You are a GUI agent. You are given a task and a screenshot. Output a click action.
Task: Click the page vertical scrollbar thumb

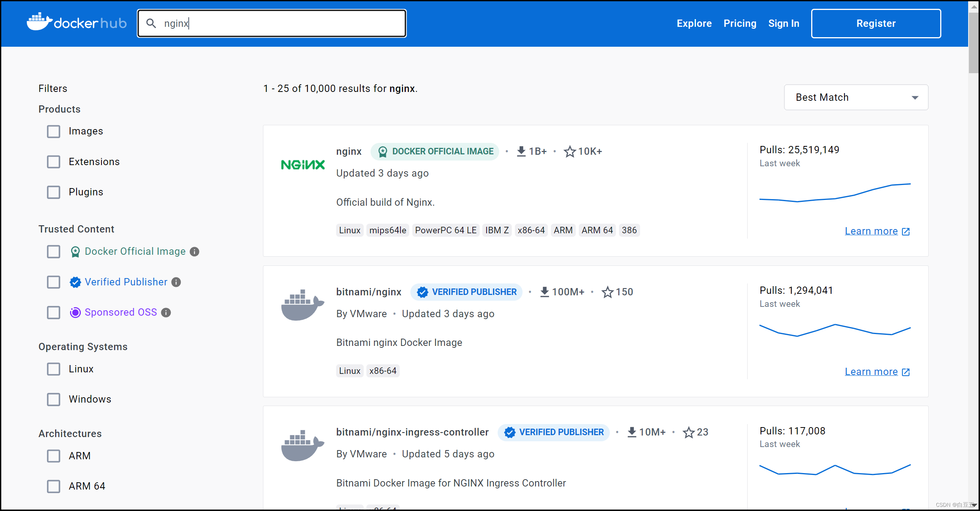point(974,42)
